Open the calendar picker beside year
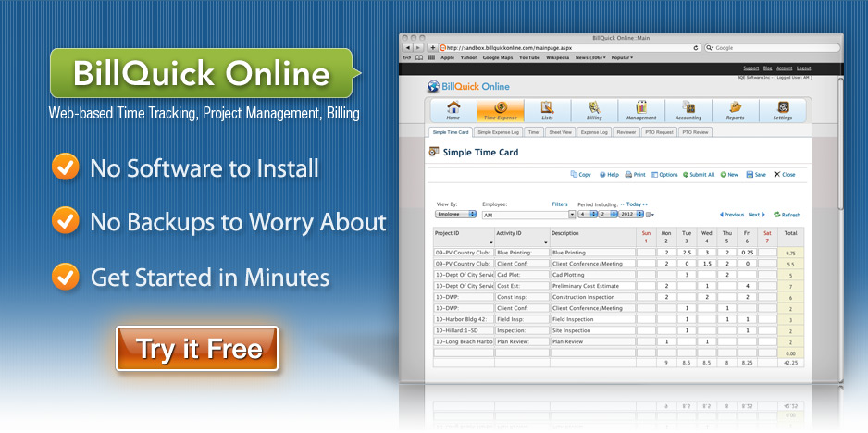The image size is (868, 433). tap(649, 215)
